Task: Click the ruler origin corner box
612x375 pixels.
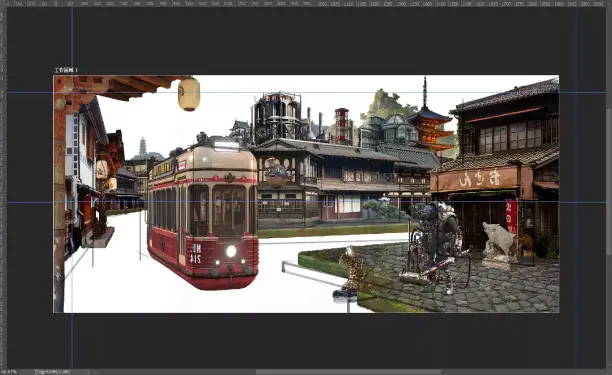Action: pyautogui.click(x=3, y=3)
